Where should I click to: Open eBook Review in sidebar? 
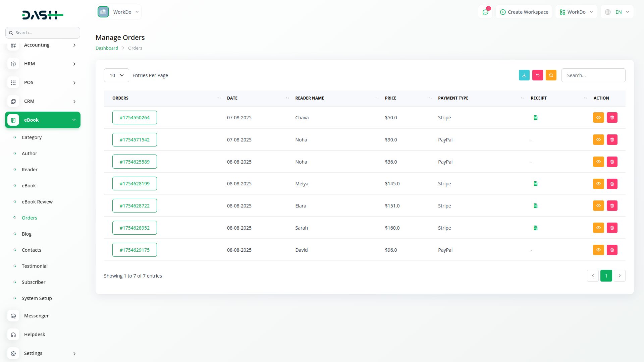pyautogui.click(x=37, y=202)
